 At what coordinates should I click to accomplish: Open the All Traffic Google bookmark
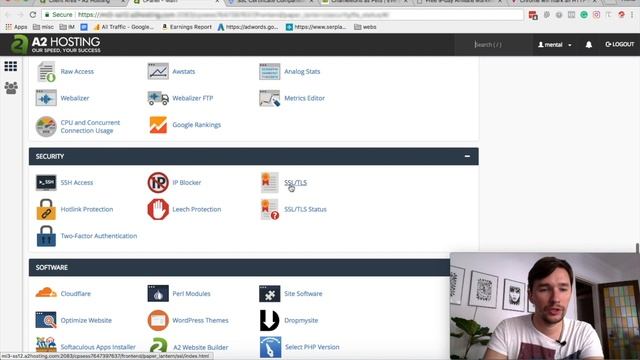[x=124, y=27]
